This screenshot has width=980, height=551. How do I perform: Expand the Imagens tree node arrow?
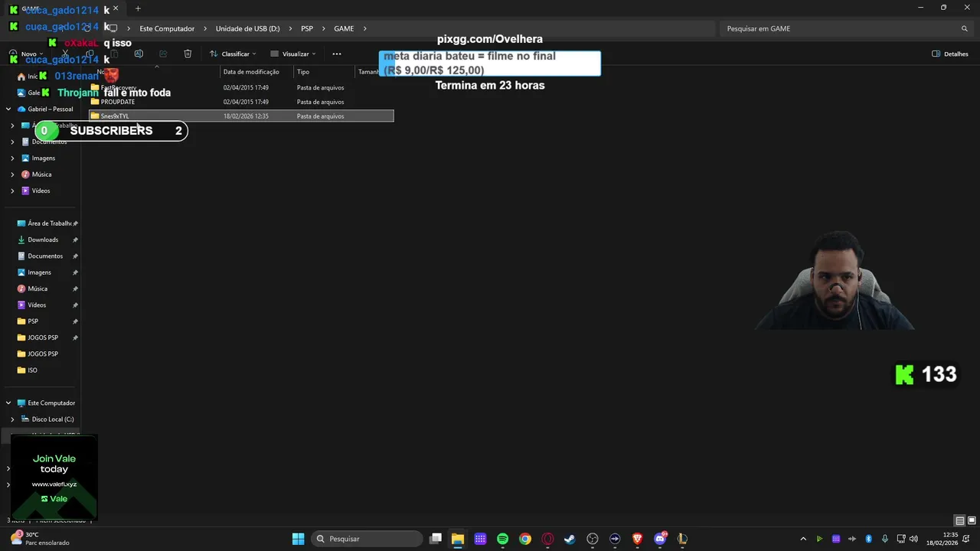[12, 158]
